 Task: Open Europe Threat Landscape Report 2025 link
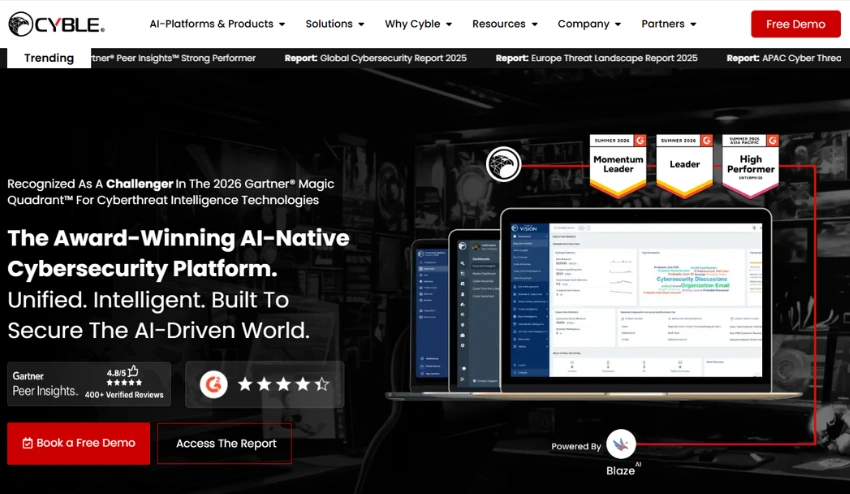[x=596, y=58]
